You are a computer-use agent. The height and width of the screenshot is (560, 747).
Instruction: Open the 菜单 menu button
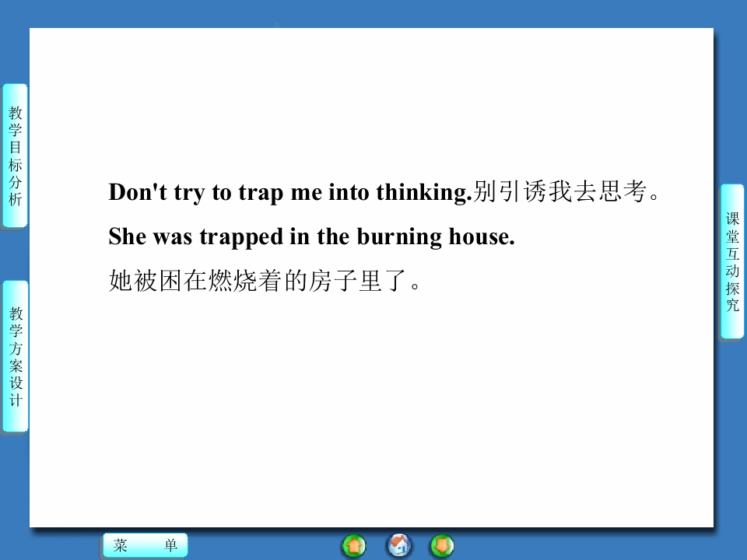(x=146, y=545)
